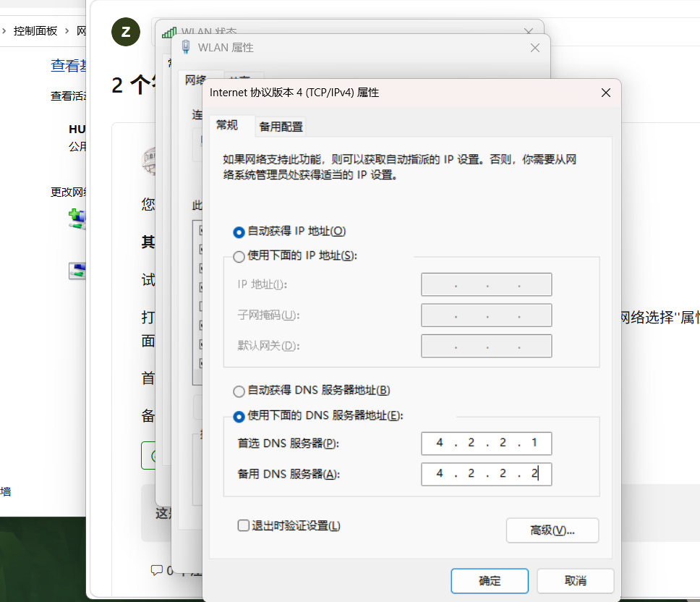Screen dimensions: 700x602
Task: Click the disabled 子网掩码 field
Action: coord(486,315)
